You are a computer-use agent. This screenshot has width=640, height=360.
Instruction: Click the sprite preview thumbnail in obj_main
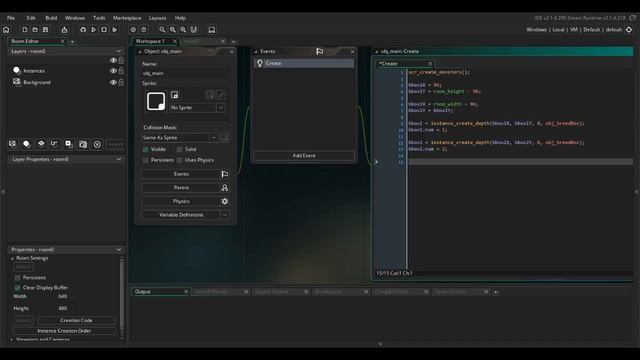tap(156, 101)
